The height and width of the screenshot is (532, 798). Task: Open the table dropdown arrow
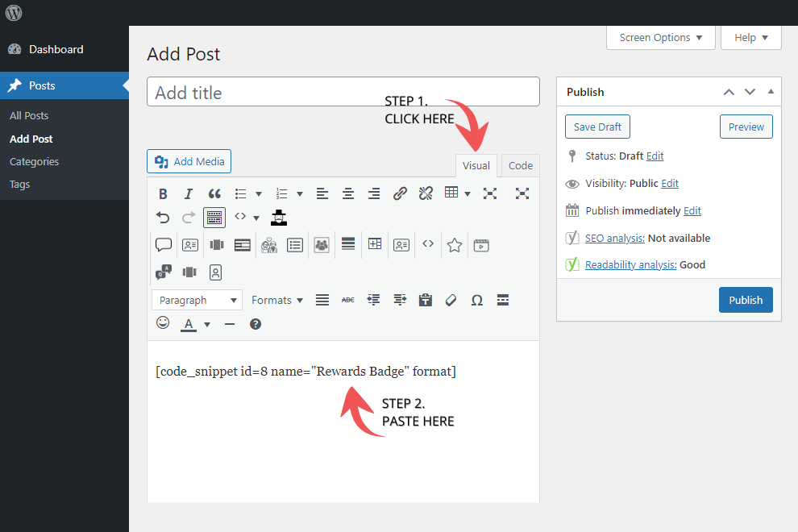[468, 194]
